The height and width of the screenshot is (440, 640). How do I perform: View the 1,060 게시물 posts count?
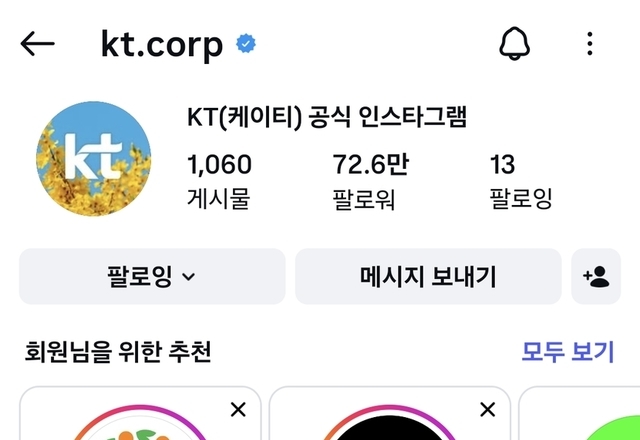point(219,181)
